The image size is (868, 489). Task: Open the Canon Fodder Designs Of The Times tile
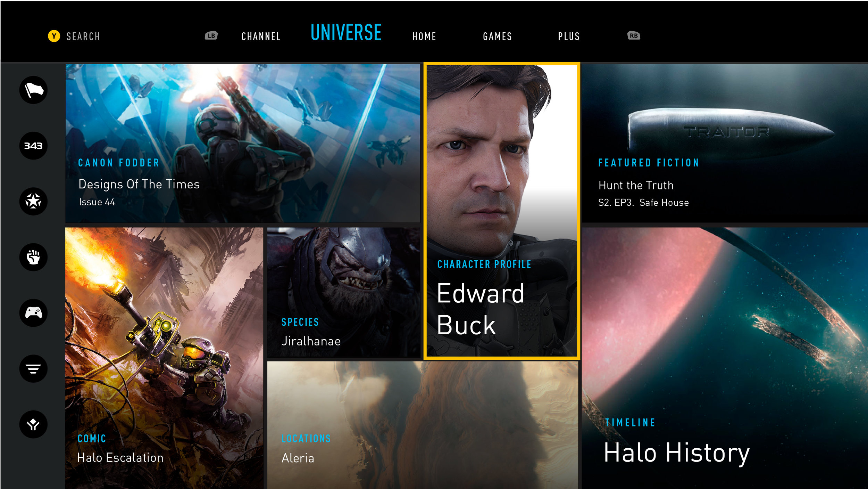click(243, 143)
